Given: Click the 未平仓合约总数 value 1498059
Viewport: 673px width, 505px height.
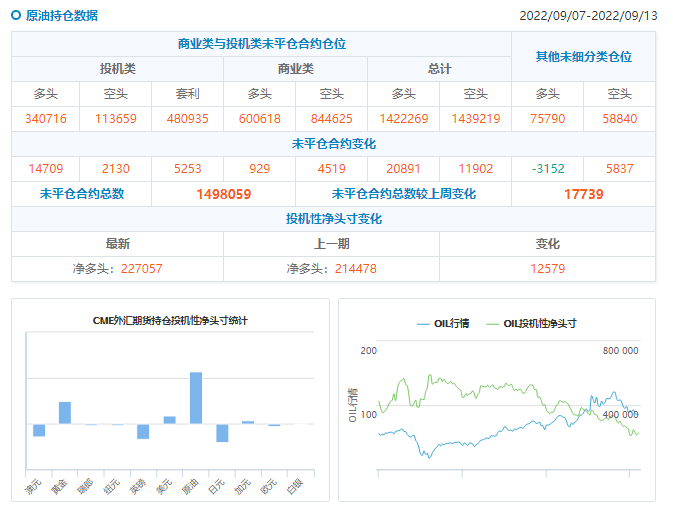Looking at the screenshot, I should click(223, 194).
